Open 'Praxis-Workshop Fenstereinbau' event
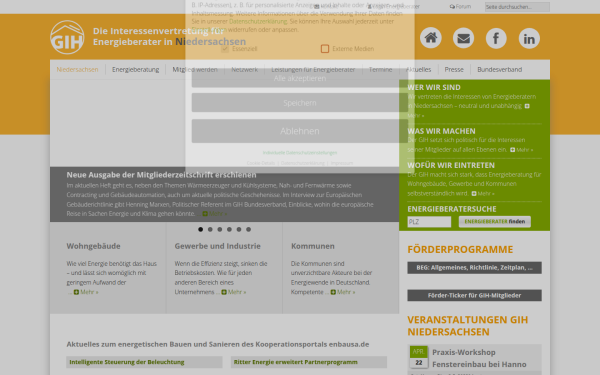The image size is (600, 375). [x=479, y=358]
